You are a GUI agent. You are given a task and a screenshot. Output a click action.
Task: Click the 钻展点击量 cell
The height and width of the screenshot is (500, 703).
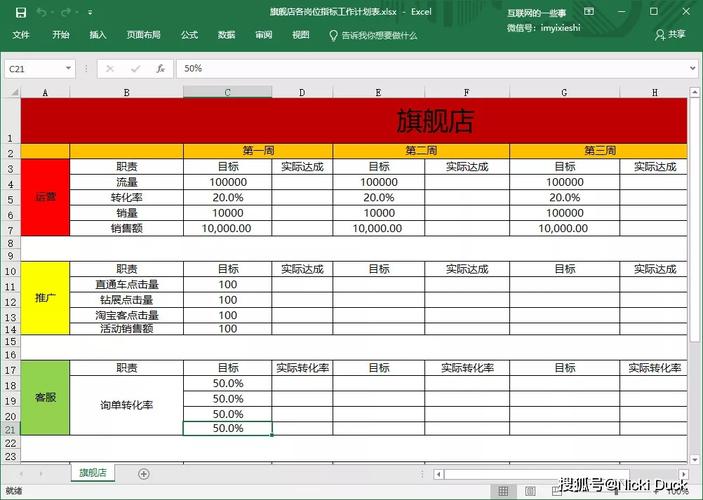[x=126, y=300]
